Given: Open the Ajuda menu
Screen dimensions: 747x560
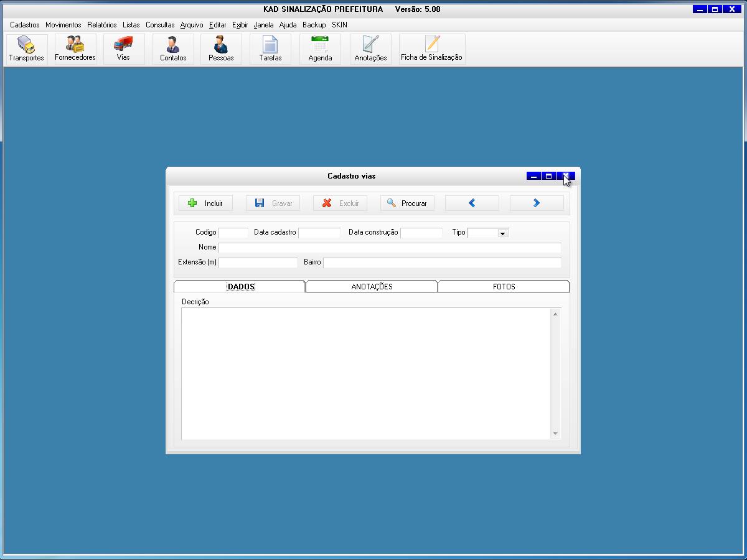Looking at the screenshot, I should pyautogui.click(x=288, y=25).
